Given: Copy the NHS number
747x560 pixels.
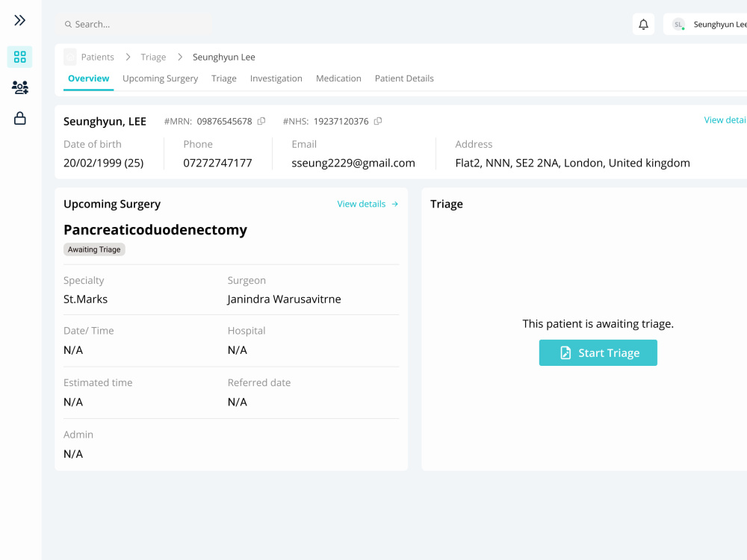Looking at the screenshot, I should coord(378,121).
